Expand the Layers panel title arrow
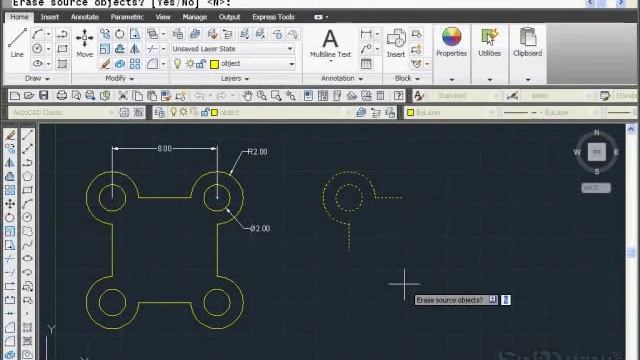 (247, 79)
